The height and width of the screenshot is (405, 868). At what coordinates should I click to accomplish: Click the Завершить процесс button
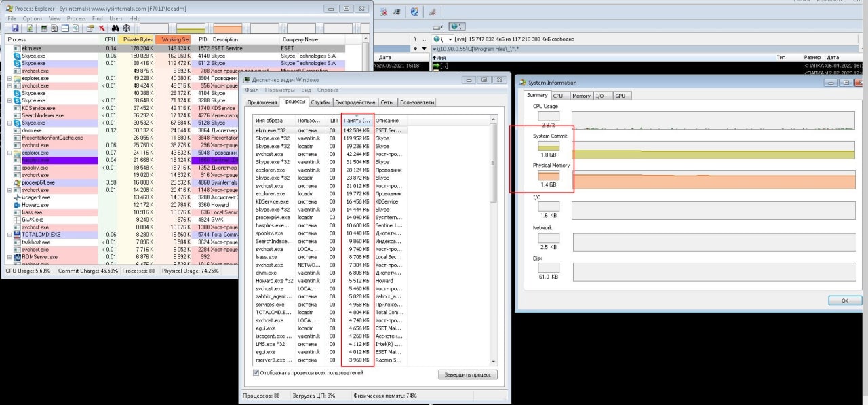(467, 374)
